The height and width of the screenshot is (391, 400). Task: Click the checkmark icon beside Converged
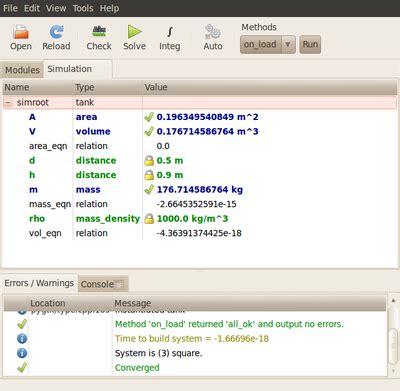coord(22,368)
